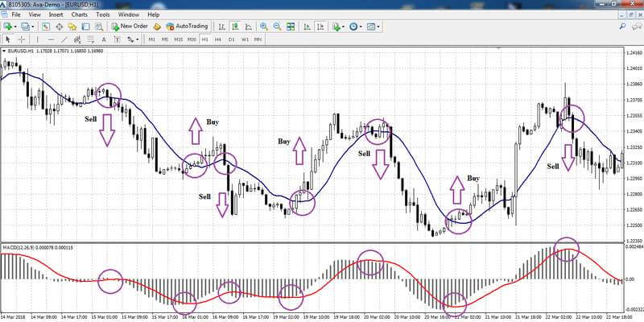The height and width of the screenshot is (322, 644).
Task: Select the horizontal line drawing tool
Action: (51, 39)
